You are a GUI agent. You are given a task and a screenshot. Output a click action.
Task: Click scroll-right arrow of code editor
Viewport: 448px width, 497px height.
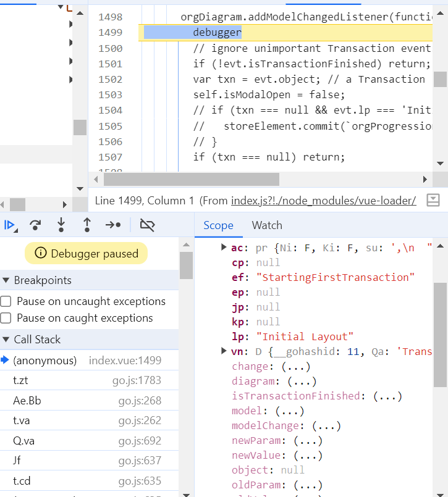[x=425, y=180]
